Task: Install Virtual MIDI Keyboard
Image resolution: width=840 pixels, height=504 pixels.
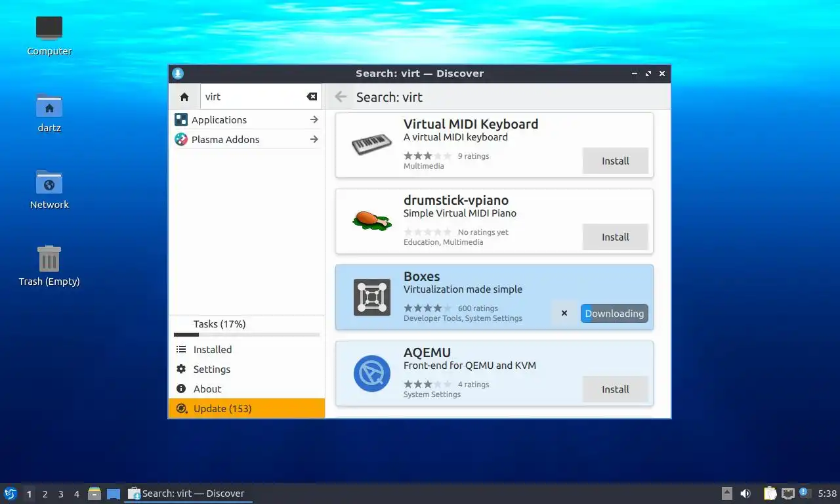Action: [616, 161]
